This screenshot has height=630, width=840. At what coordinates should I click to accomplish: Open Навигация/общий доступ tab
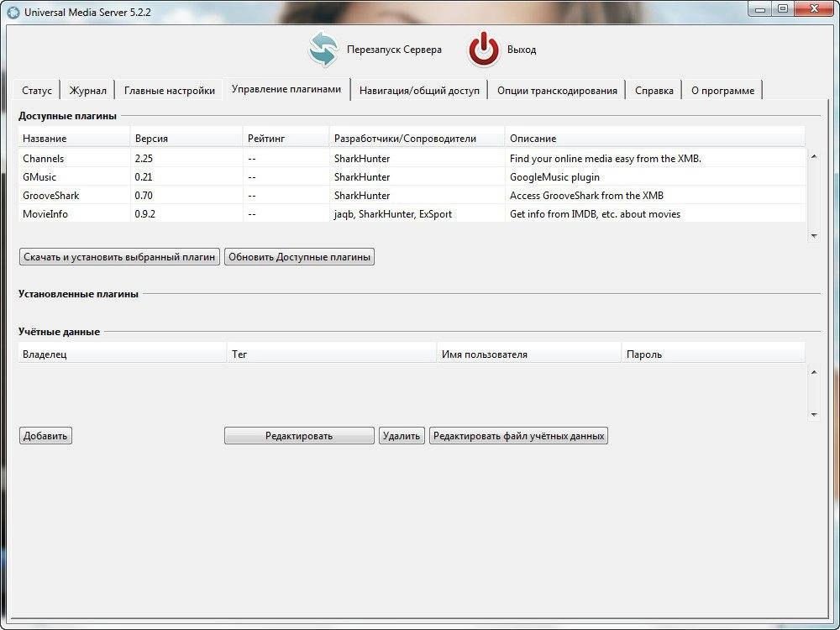pos(419,91)
